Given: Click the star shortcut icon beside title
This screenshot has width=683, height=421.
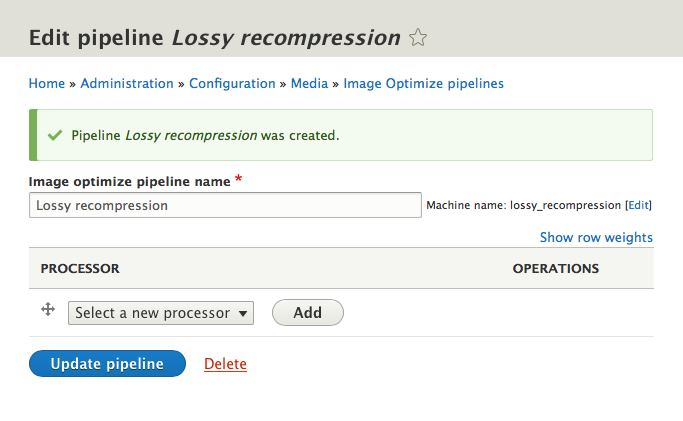Looking at the screenshot, I should click(x=418, y=37).
